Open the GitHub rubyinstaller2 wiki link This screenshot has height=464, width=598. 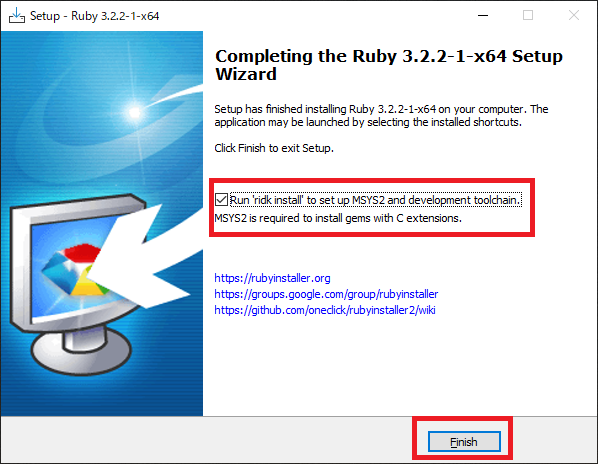(x=325, y=310)
